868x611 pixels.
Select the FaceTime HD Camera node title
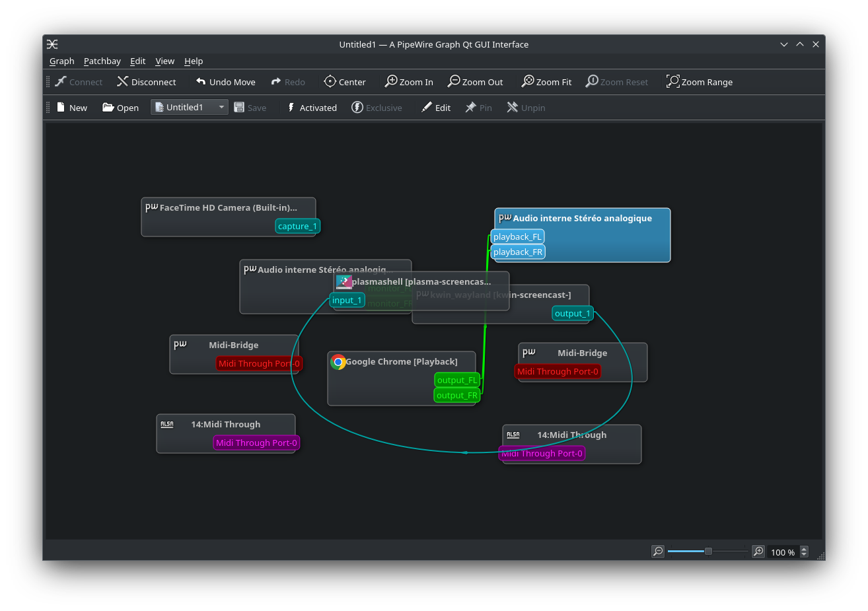228,207
